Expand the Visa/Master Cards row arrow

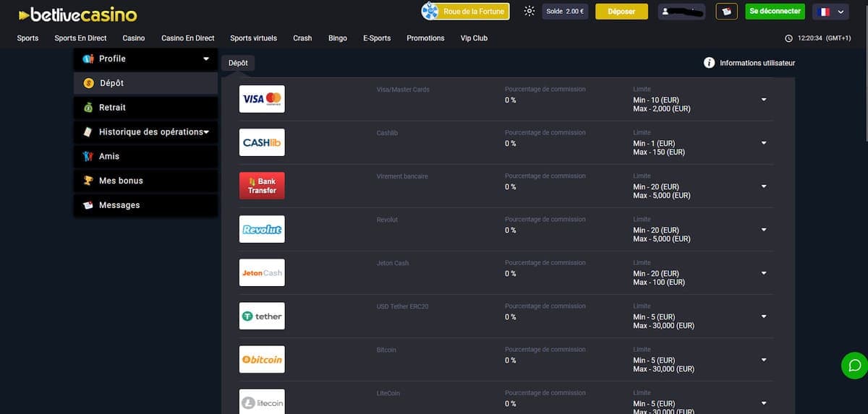pos(764,100)
